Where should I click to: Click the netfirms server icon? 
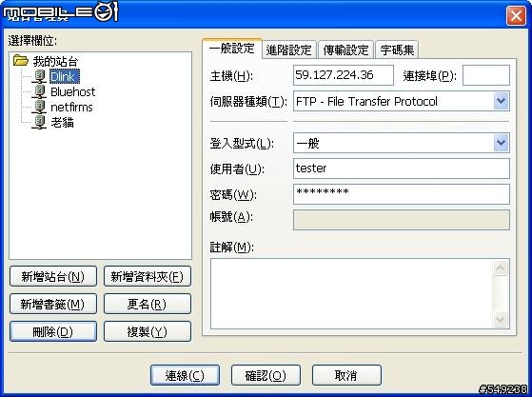pyautogui.click(x=39, y=108)
